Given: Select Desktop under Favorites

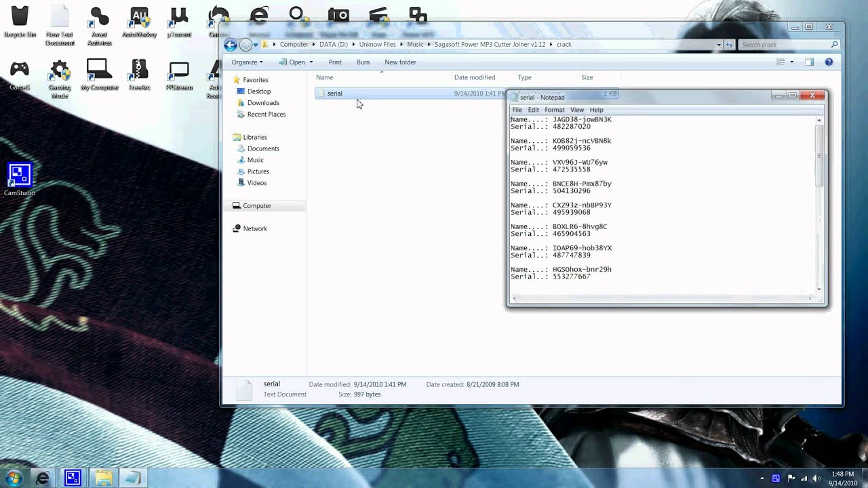Looking at the screenshot, I should click(x=259, y=91).
